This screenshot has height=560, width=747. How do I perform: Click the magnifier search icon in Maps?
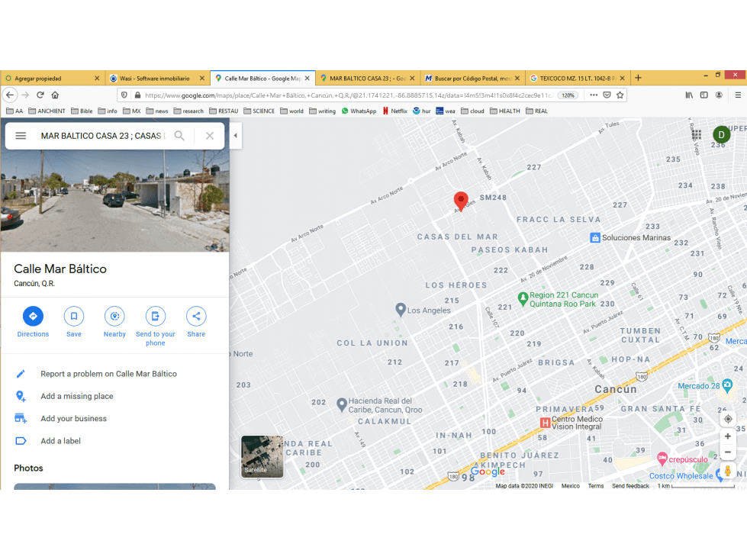coord(179,136)
